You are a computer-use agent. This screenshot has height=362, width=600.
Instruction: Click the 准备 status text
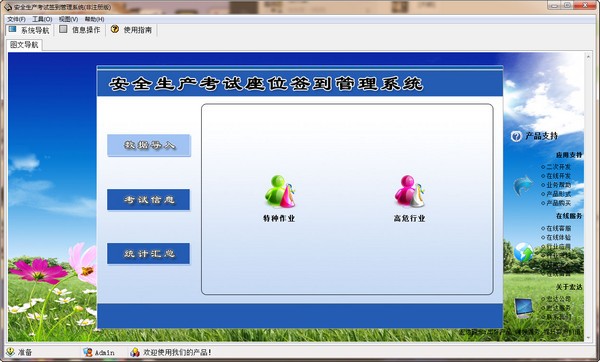coord(25,352)
